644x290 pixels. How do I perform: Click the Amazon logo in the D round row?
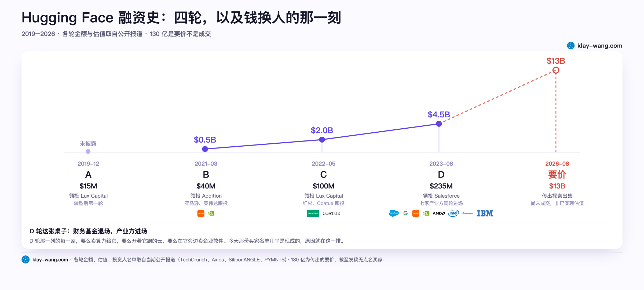pos(416,213)
